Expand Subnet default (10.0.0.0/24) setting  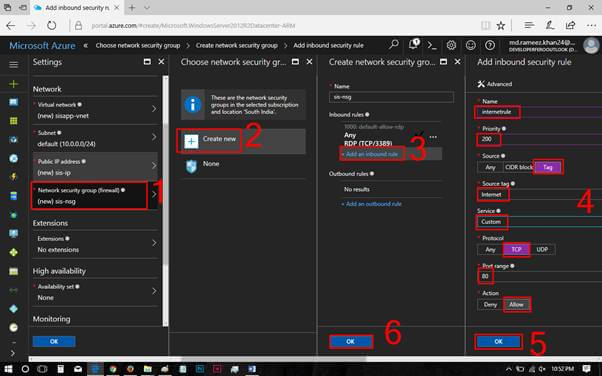[x=95, y=138]
